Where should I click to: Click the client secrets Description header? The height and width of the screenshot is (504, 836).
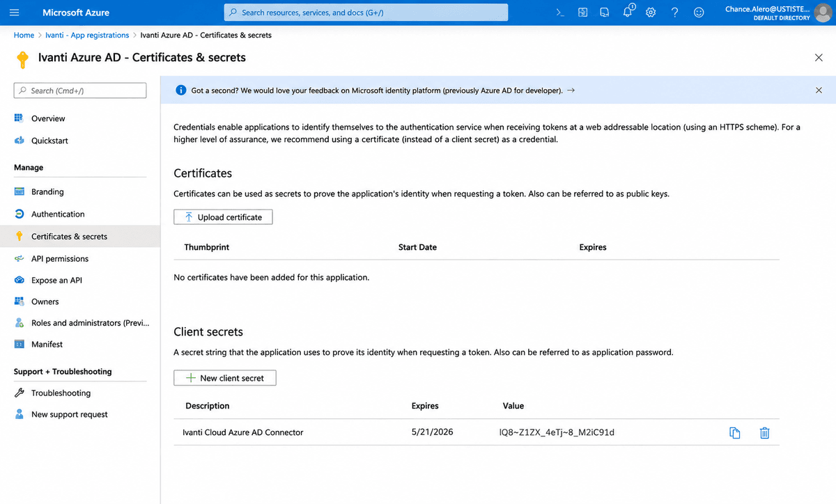pos(207,406)
